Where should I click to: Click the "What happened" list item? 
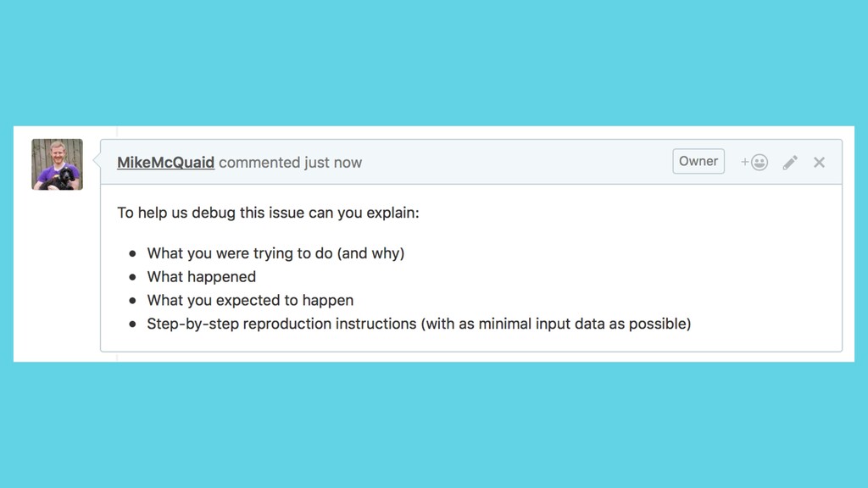202,277
